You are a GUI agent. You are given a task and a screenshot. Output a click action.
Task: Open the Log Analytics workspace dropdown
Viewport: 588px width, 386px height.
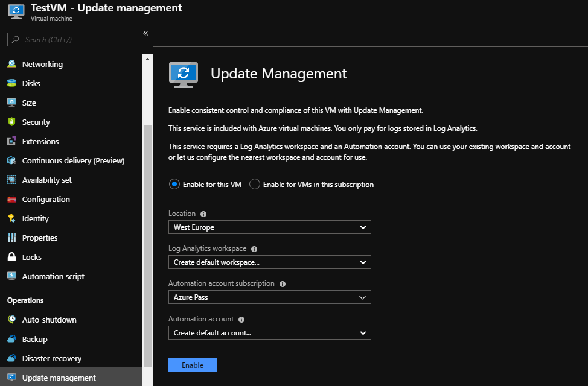tap(270, 262)
